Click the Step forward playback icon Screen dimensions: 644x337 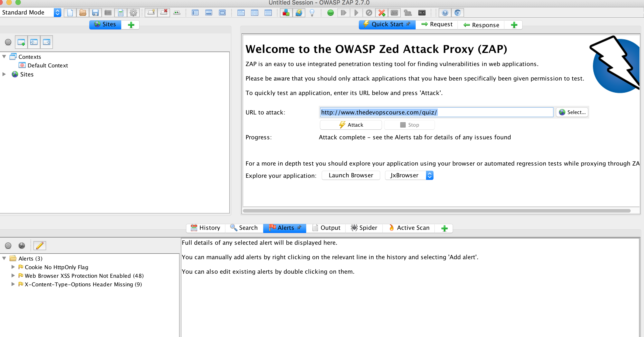pyautogui.click(x=343, y=12)
